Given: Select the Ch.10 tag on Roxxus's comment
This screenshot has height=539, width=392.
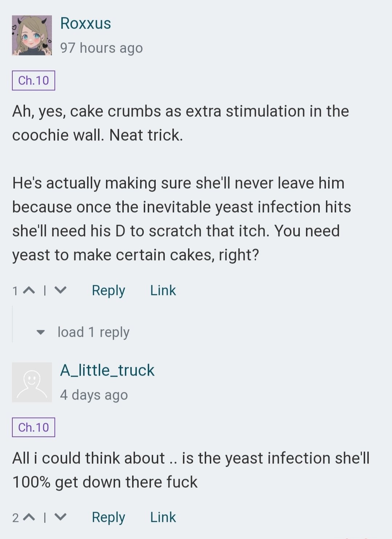Looking at the screenshot, I should tap(33, 80).
